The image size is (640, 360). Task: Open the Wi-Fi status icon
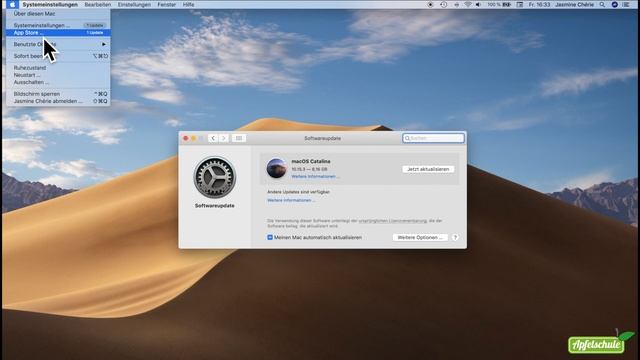(468, 4)
